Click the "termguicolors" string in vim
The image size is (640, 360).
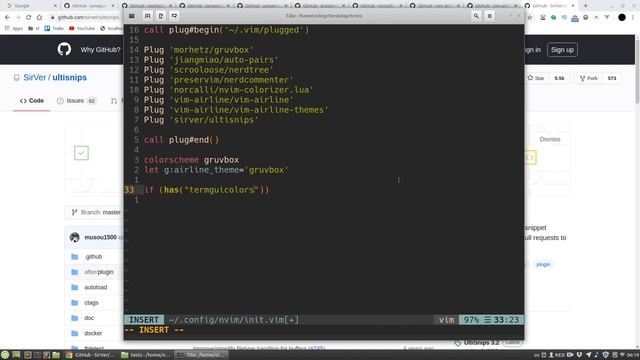(222, 190)
